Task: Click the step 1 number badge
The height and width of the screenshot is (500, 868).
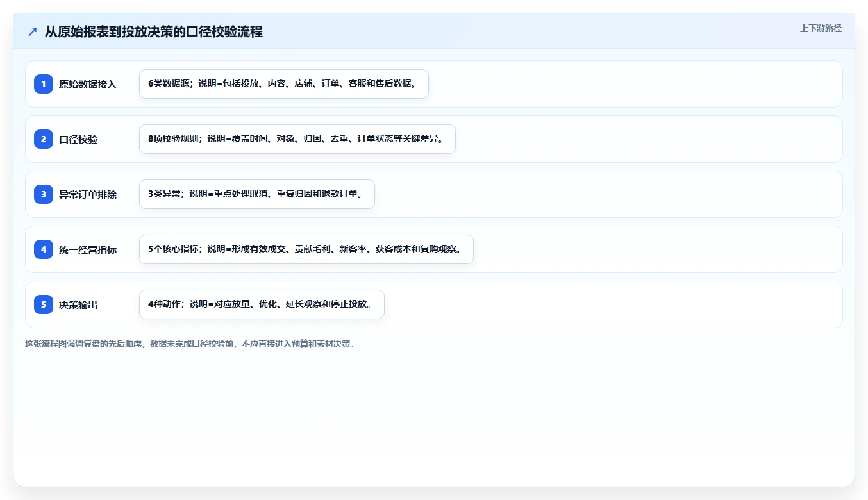Action: point(44,84)
